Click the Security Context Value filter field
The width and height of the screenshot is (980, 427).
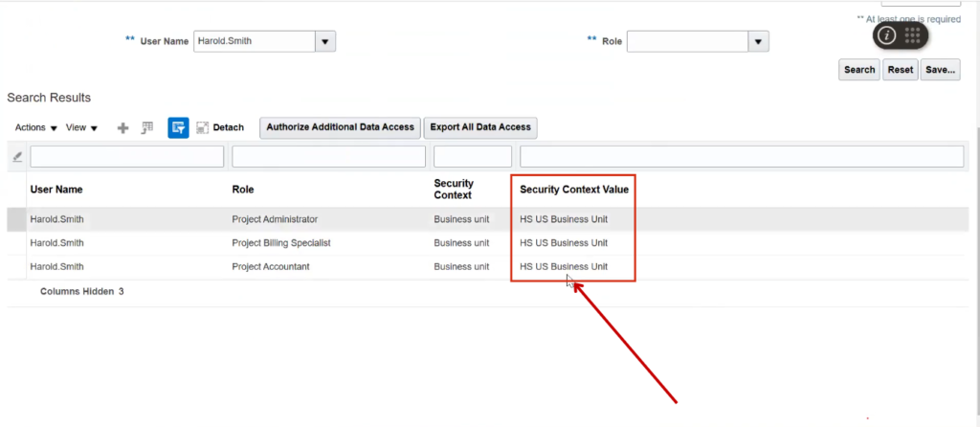tap(741, 156)
